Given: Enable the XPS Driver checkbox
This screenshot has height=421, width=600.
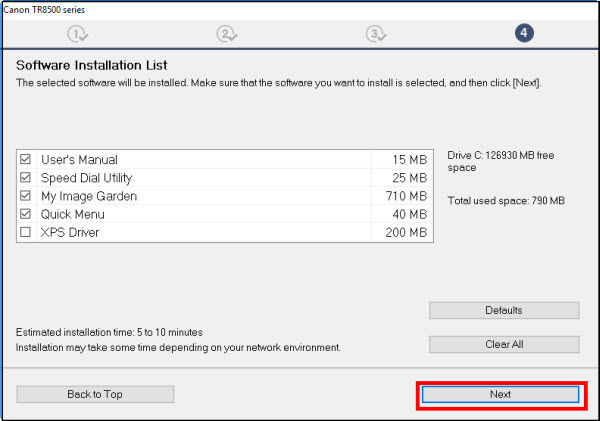Looking at the screenshot, I should pyautogui.click(x=25, y=232).
